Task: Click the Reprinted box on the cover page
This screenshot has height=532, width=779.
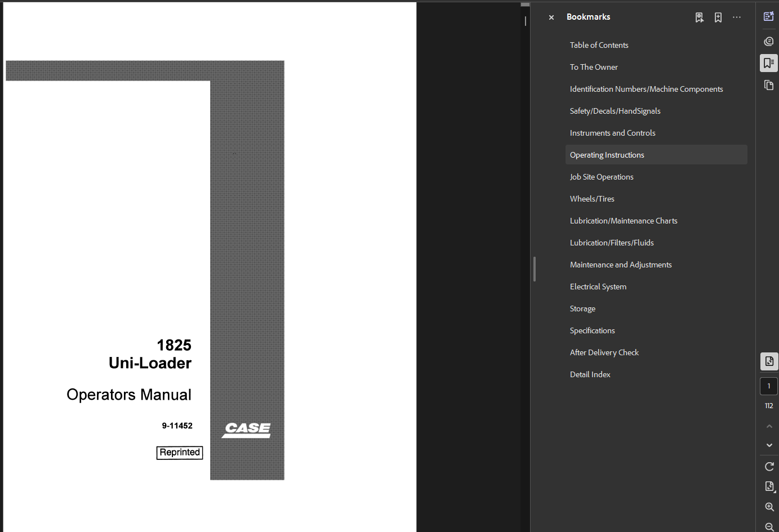Action: click(x=180, y=453)
